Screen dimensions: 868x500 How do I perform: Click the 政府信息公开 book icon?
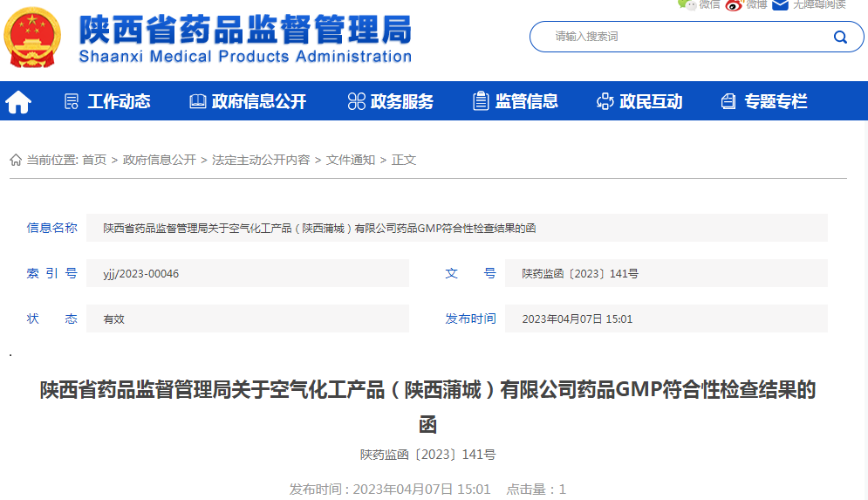198,101
